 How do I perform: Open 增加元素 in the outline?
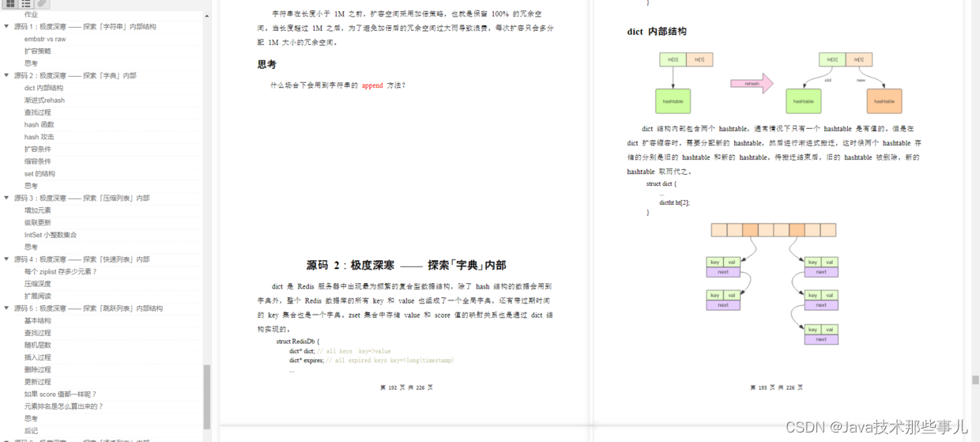tap(37, 210)
